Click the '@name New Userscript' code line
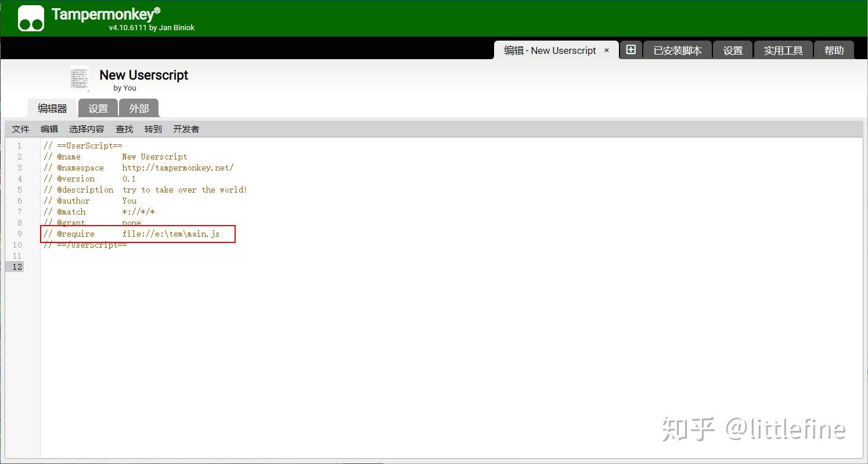The width and height of the screenshot is (868, 464). click(x=116, y=157)
